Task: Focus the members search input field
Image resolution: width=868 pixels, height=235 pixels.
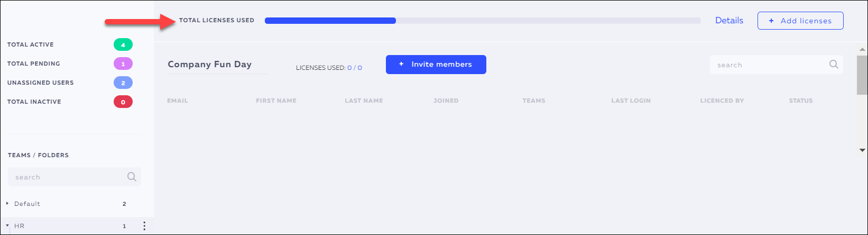Action: [769, 65]
